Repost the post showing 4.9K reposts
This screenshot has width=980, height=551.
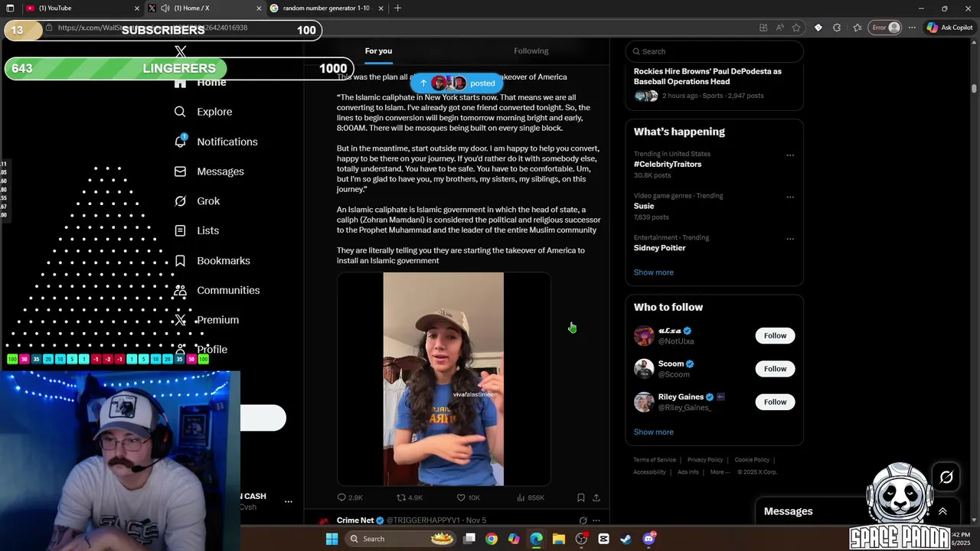pos(410,497)
